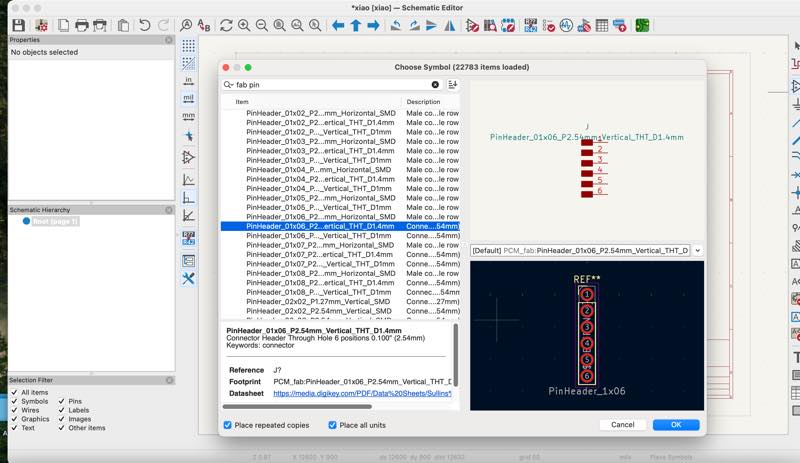Mirror vertically icon in top toolbar
The width and height of the screenshot is (800, 463).
(432, 25)
